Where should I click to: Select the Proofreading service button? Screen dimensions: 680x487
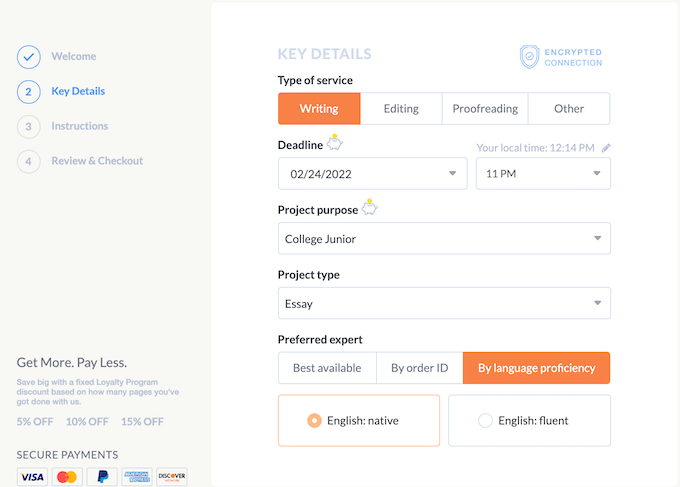point(485,109)
